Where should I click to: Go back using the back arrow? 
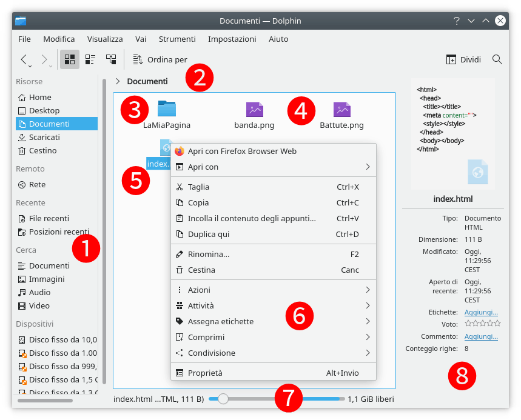(x=24, y=59)
